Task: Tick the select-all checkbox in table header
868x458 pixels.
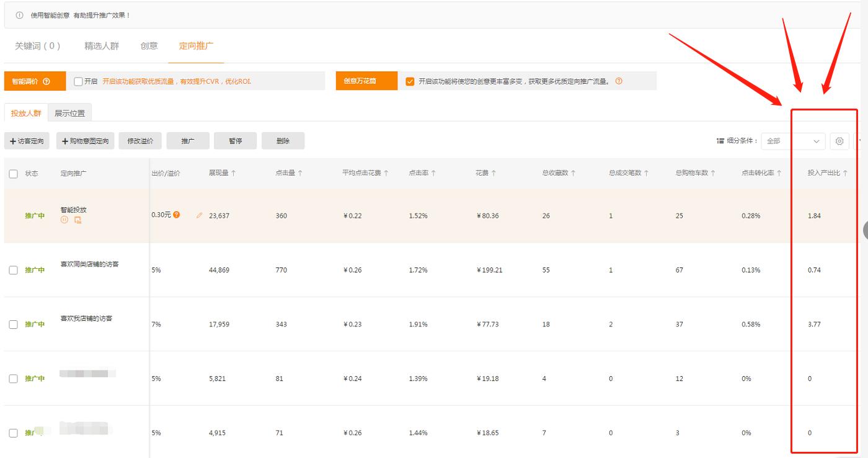Action: point(14,174)
